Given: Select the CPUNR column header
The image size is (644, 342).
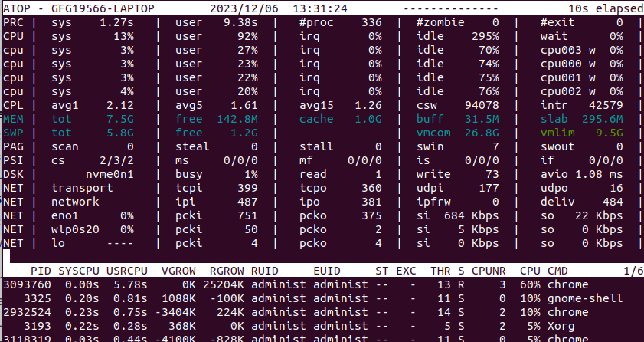Looking at the screenshot, I should [x=489, y=271].
